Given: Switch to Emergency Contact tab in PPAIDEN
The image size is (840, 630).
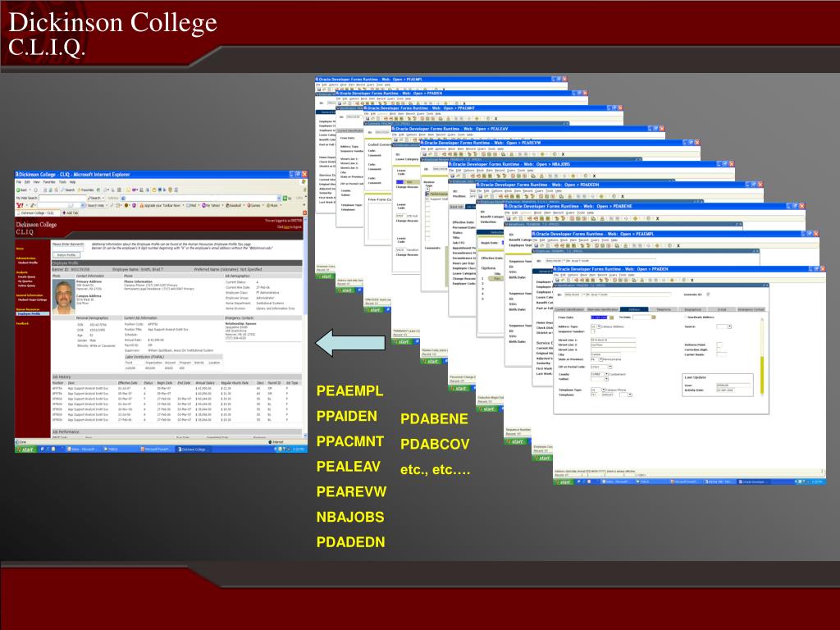Looking at the screenshot, I should [751, 309].
